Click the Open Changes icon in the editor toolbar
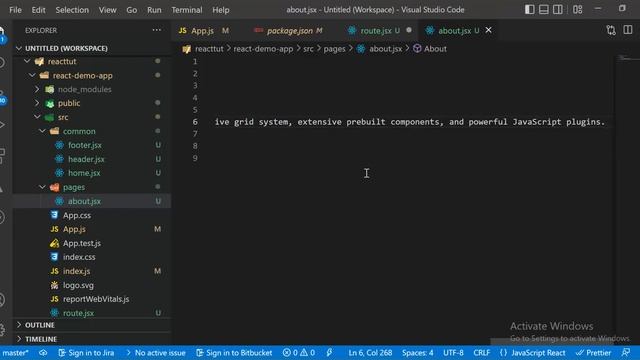Viewport: 640px width, 360px height. pyautogui.click(x=611, y=30)
